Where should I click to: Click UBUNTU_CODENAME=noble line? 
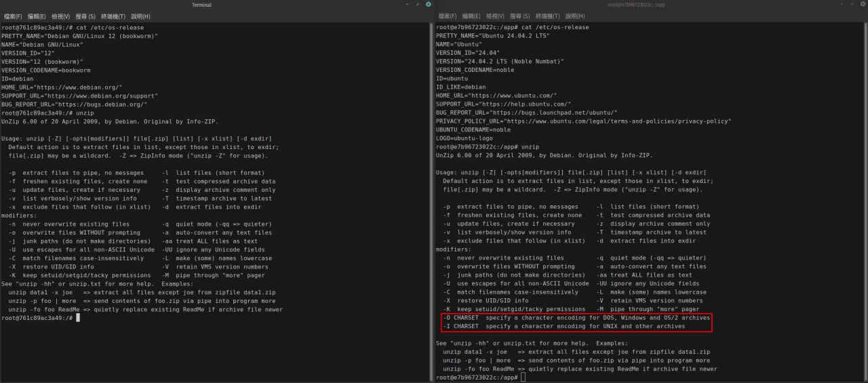(x=473, y=129)
